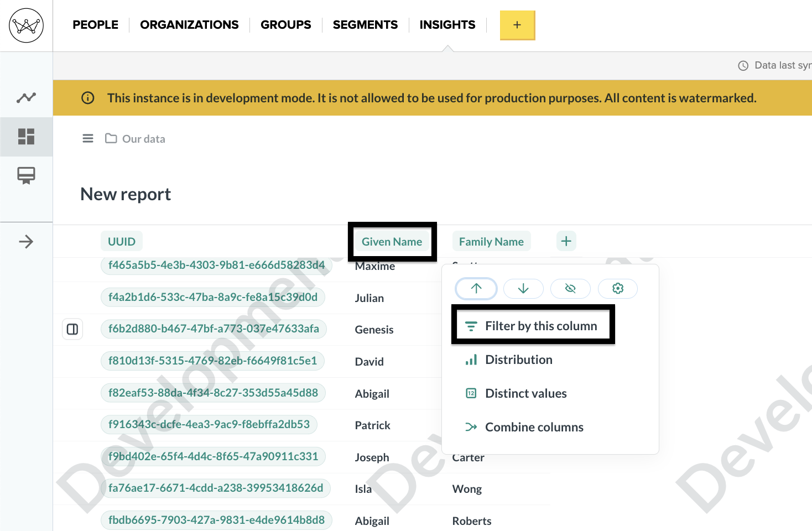
Task: Click the crown logo in top-left corner
Action: 26,25
